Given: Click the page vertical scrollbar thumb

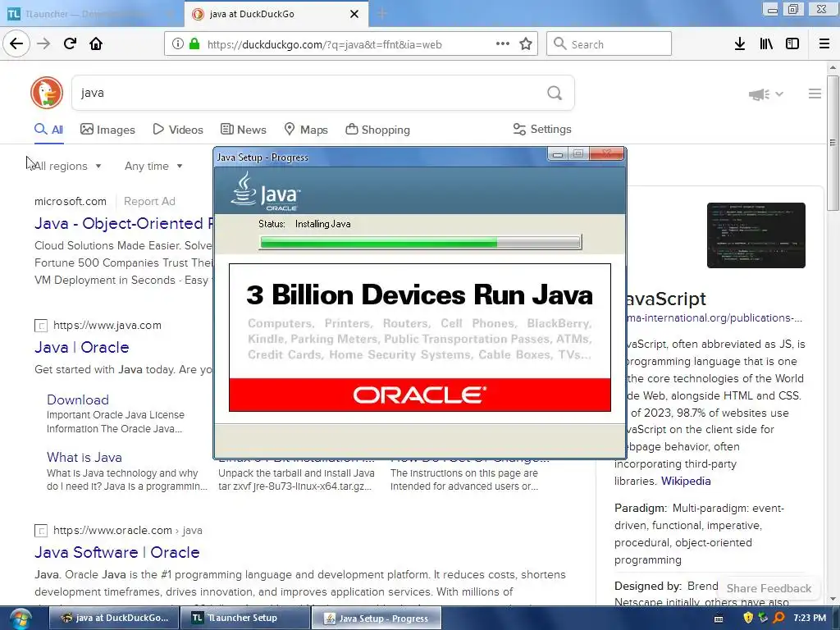Looking at the screenshot, I should 832,143.
